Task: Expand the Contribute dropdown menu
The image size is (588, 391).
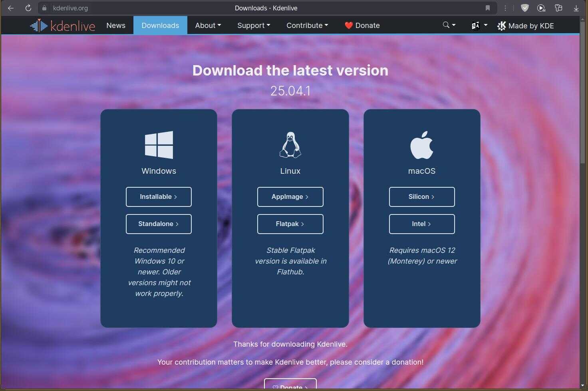Action: (x=307, y=26)
